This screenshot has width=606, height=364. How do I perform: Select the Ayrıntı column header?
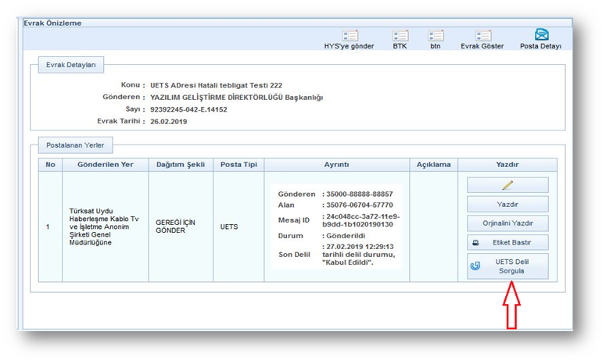(336, 165)
